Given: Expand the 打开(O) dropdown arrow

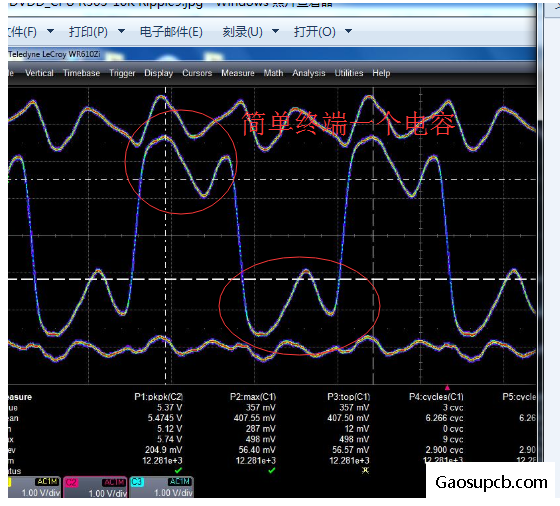Looking at the screenshot, I should click(349, 31).
